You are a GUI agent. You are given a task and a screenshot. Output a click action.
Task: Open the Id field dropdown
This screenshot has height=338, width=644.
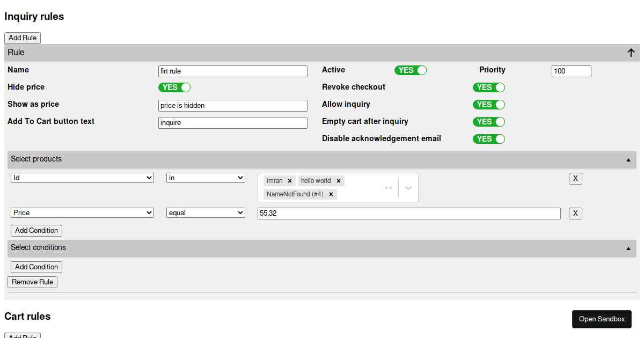pyautogui.click(x=82, y=178)
